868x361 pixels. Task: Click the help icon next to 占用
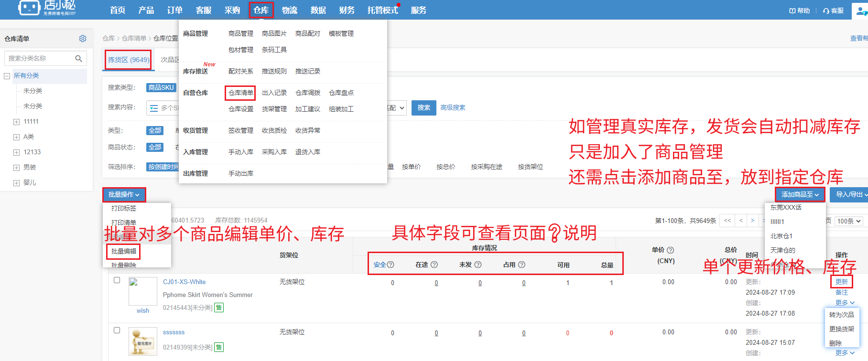(521, 265)
